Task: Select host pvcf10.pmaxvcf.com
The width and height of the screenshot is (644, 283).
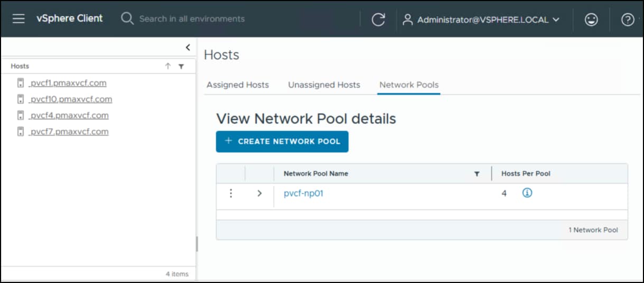Action: (x=70, y=99)
